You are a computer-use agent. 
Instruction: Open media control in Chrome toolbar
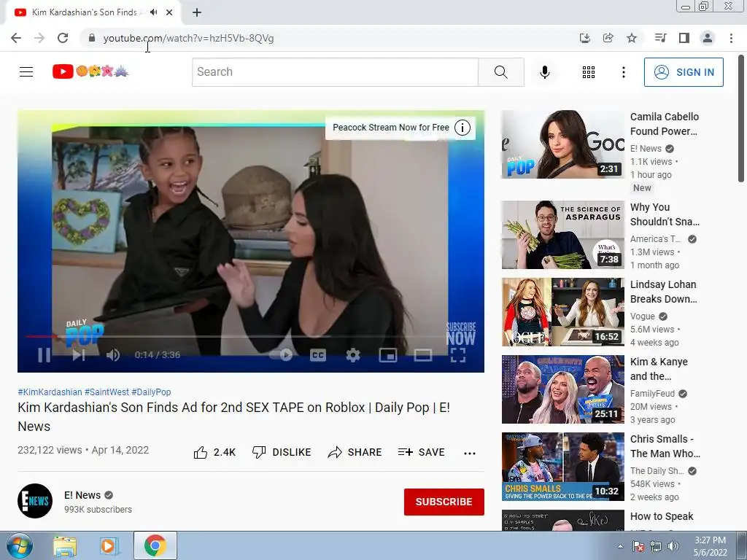click(660, 38)
